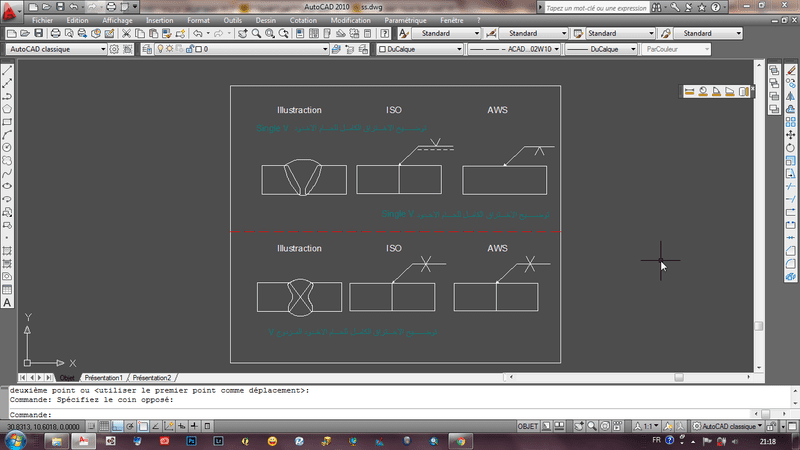The width and height of the screenshot is (800, 450).
Task: Open the ACAD...02W10 linetype dropdown
Action: pos(517,48)
